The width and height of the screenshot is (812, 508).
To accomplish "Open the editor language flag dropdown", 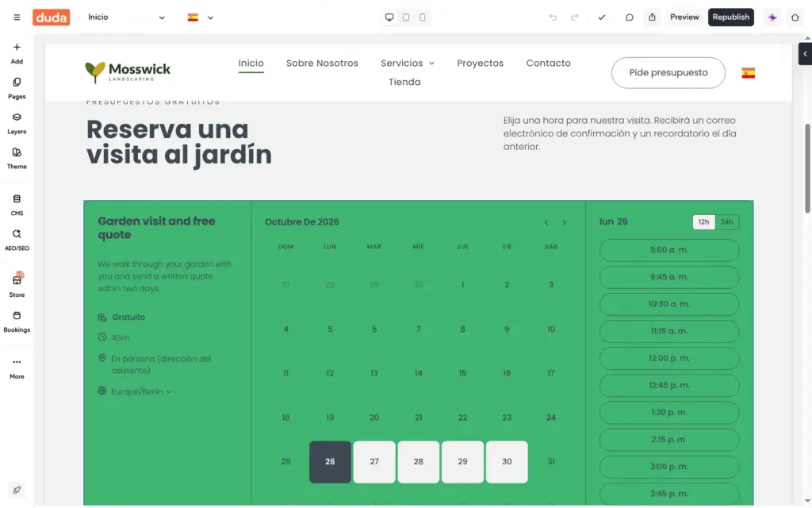I will point(201,17).
